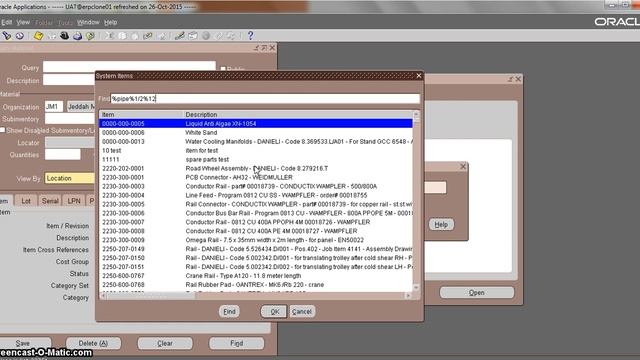Click the Delete Record toolbar icon
Screen dimensions: 640x360
click(162, 36)
